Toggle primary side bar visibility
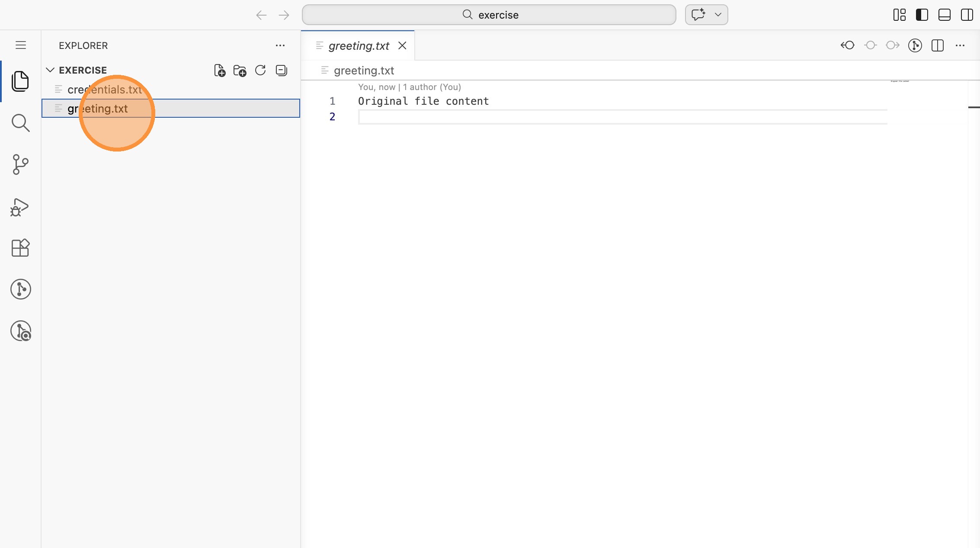This screenshot has height=548, width=980. (x=922, y=15)
